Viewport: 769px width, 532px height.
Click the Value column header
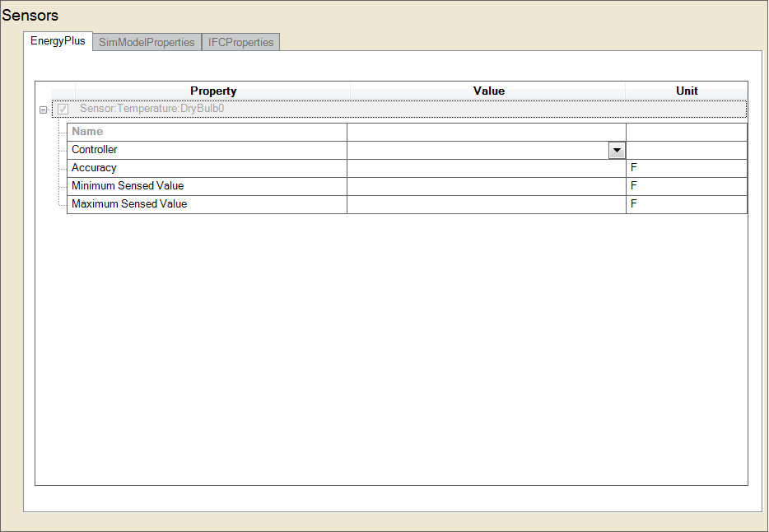point(488,91)
